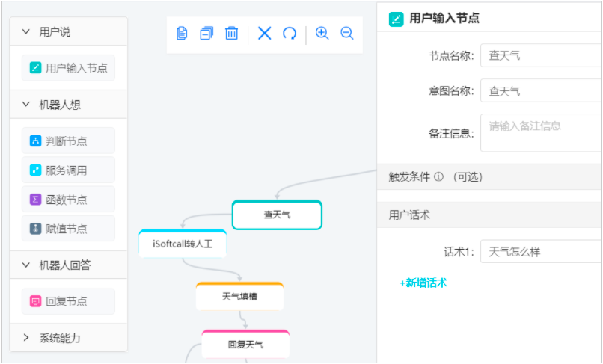Click the +新增话术 link
The image size is (603, 364).
[x=423, y=283]
